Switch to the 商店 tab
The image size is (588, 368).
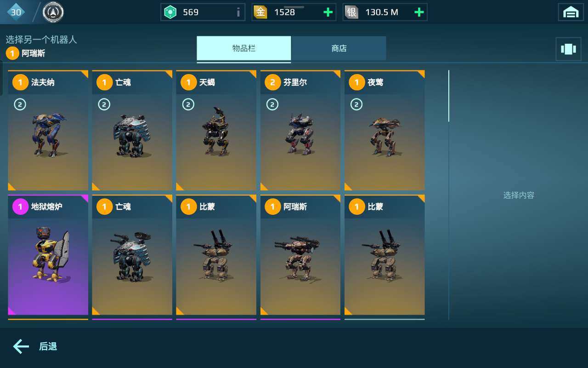click(x=339, y=48)
